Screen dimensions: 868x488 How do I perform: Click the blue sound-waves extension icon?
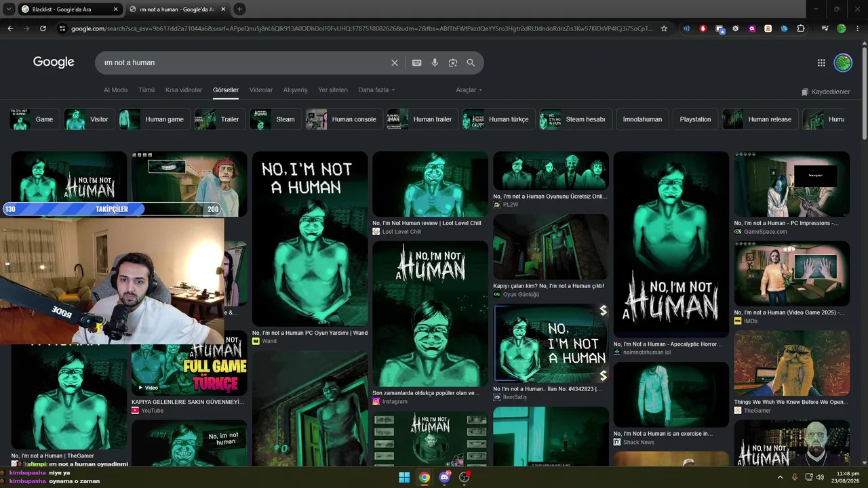coord(686,28)
